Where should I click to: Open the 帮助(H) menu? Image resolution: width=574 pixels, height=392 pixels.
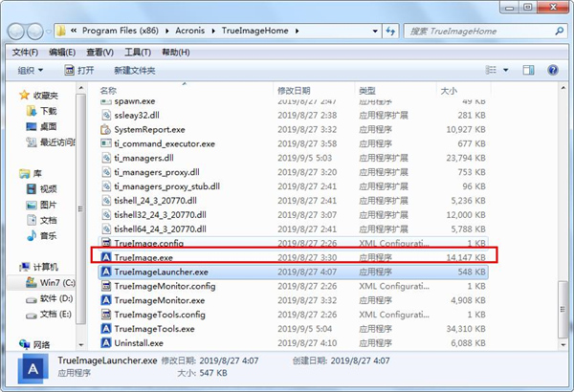(x=176, y=53)
